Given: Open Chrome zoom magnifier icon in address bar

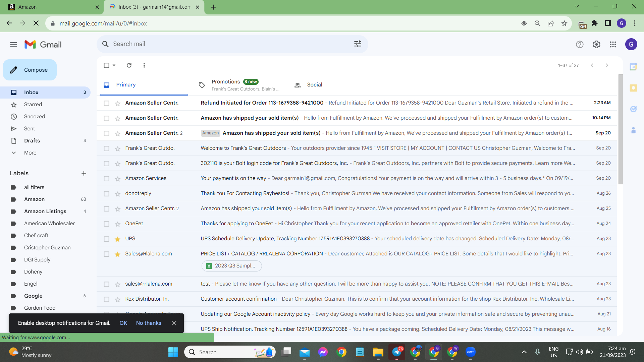Looking at the screenshot, I should click(x=537, y=23).
